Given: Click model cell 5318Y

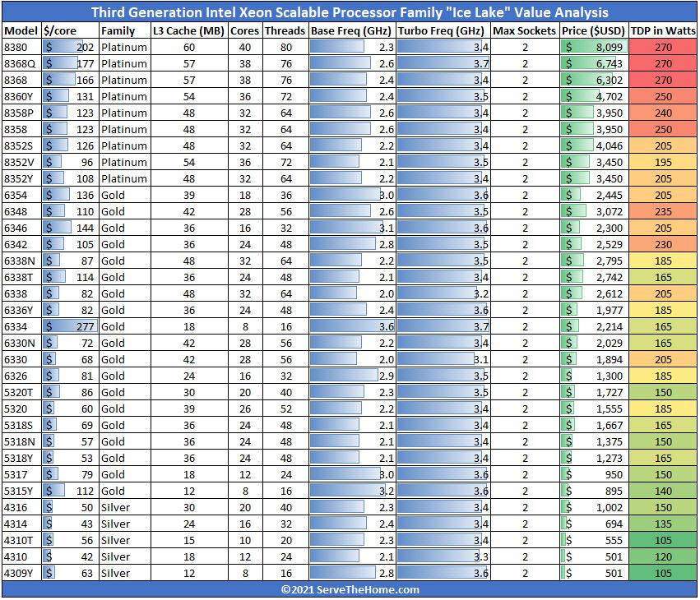Looking at the screenshot, I should 21,458.
